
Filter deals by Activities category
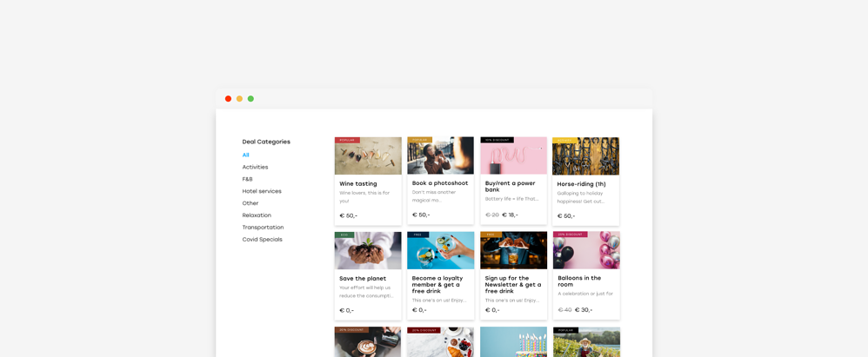click(255, 167)
